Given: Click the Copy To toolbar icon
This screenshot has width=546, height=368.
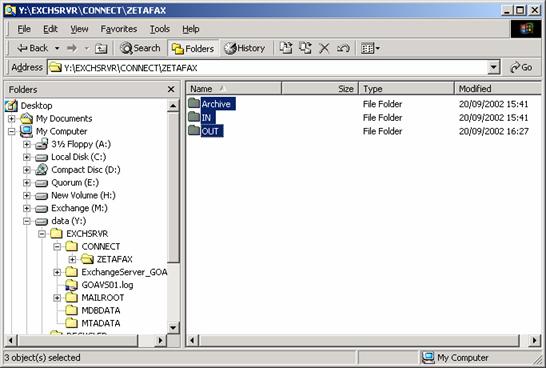Looking at the screenshot, I should coord(305,48).
